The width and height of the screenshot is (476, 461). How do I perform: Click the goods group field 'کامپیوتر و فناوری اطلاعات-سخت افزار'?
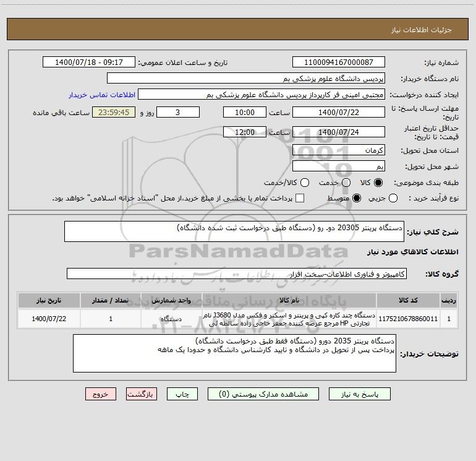tap(237, 274)
